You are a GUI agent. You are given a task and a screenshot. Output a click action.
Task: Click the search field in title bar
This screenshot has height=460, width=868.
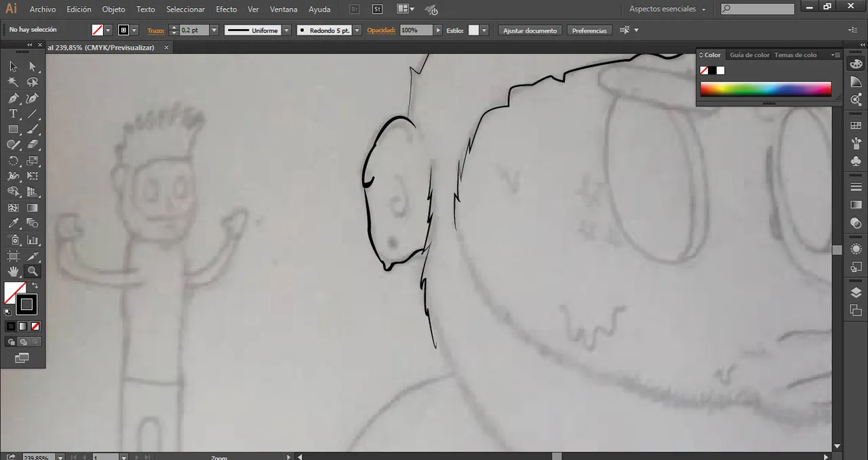coord(756,9)
